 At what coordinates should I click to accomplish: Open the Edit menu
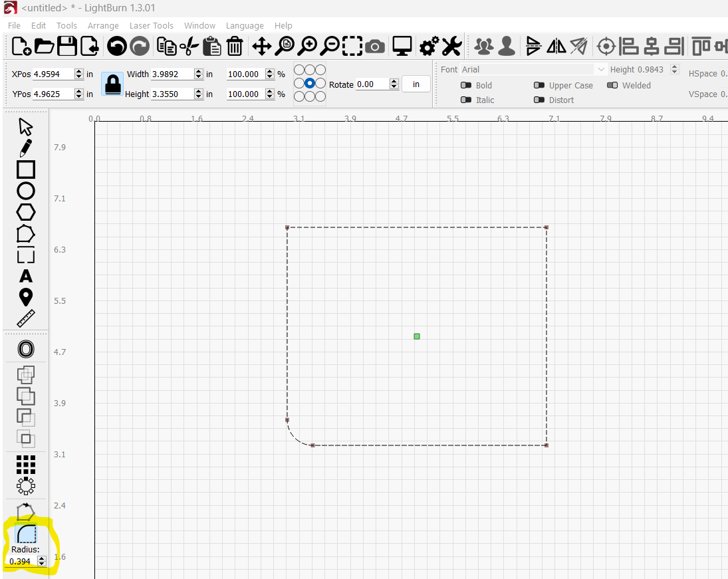(x=39, y=25)
